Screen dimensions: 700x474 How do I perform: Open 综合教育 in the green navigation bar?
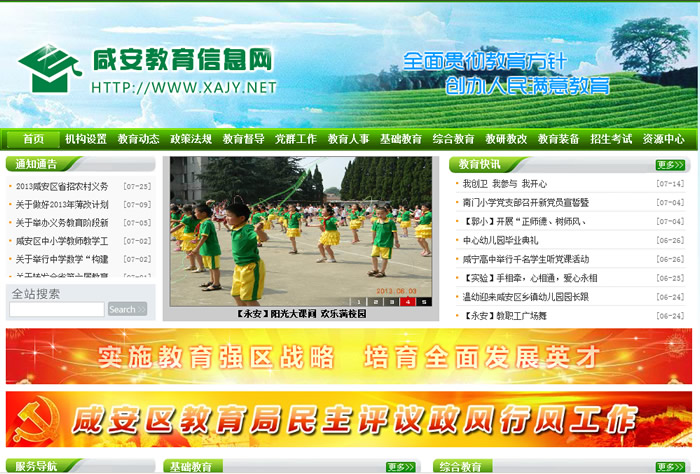pyautogui.click(x=453, y=139)
